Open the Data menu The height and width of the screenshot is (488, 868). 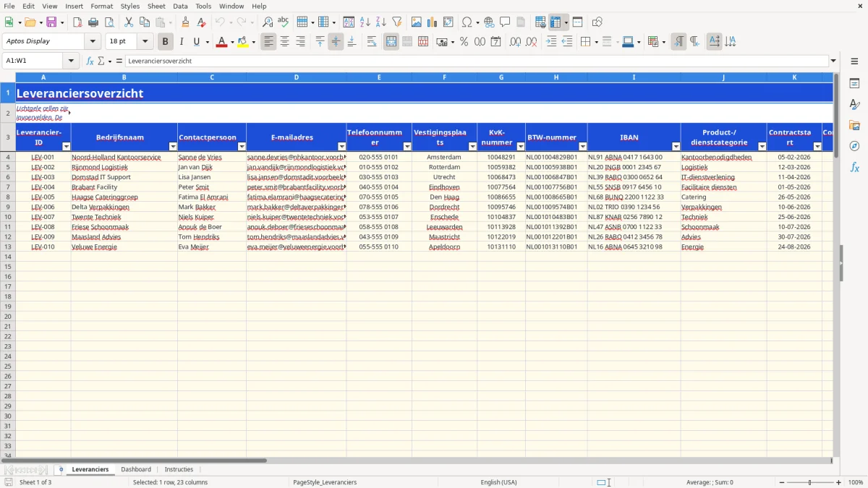(x=180, y=6)
